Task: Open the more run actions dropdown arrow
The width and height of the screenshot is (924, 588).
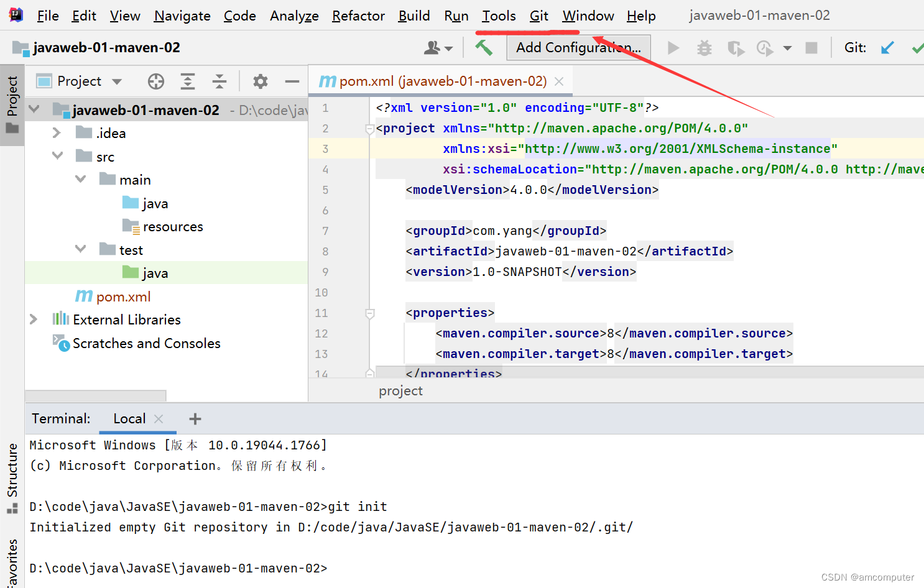Action: tap(787, 48)
